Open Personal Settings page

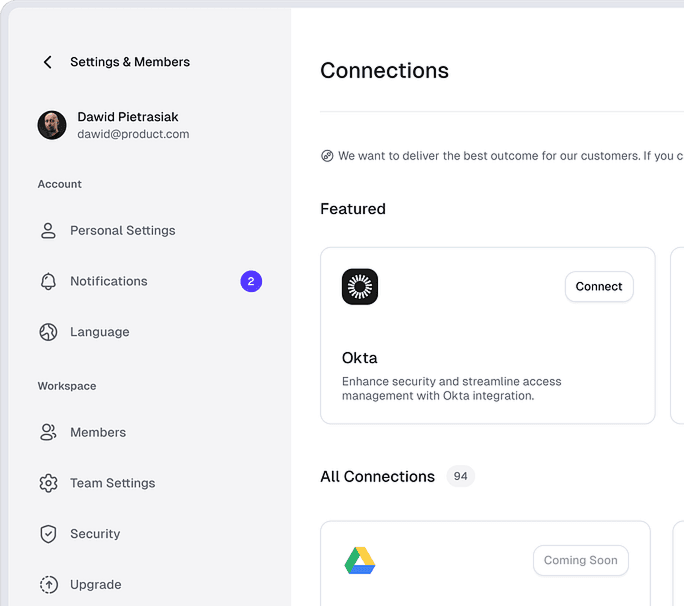(x=122, y=231)
